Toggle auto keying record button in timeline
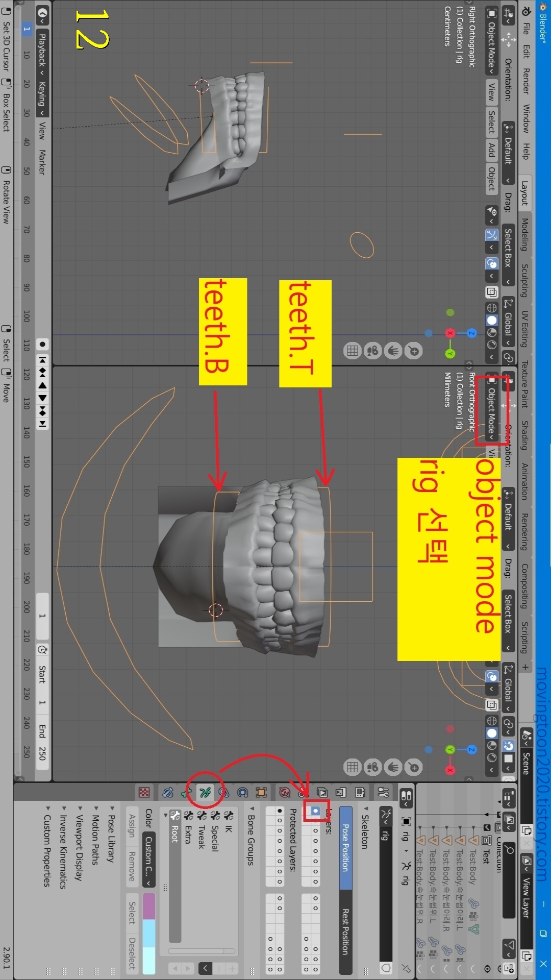This screenshot has height=980, width=551. coord(42,345)
